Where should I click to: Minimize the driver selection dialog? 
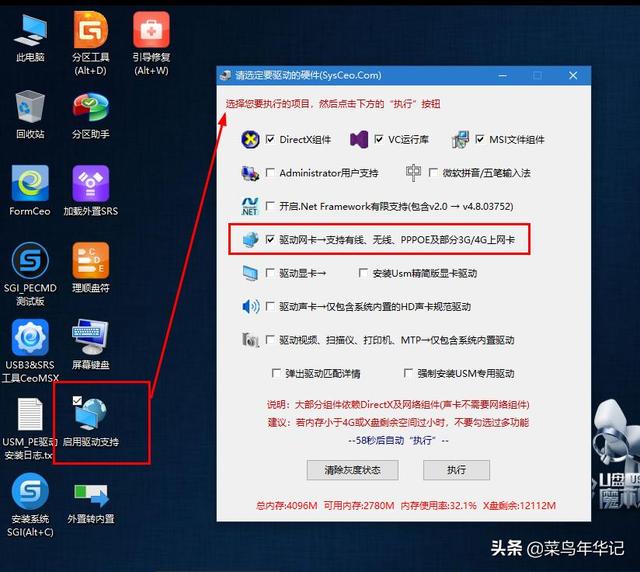pyautogui.click(x=503, y=76)
